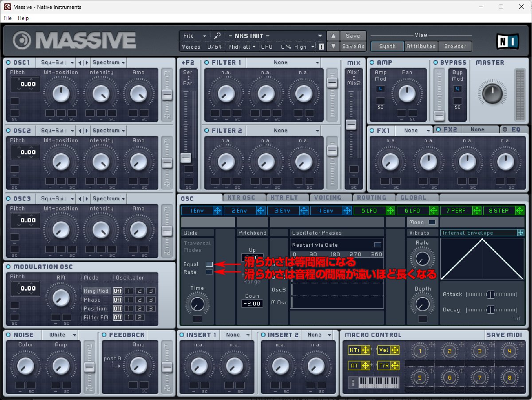Screen dimensions: 532x400
Task: Load the previous preset with the up arrow
Action: [333, 36]
